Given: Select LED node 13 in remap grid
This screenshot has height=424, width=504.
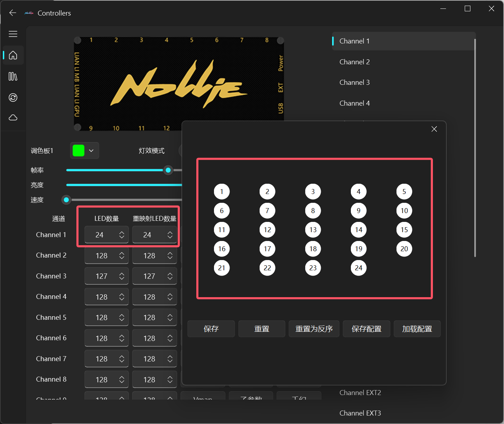Looking at the screenshot, I should 313,230.
